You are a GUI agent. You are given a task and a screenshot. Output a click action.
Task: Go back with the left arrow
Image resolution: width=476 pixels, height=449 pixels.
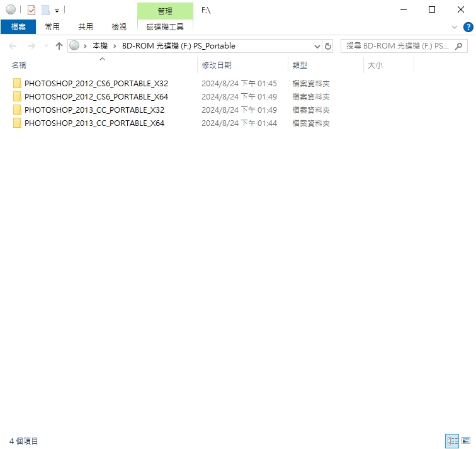(13, 46)
